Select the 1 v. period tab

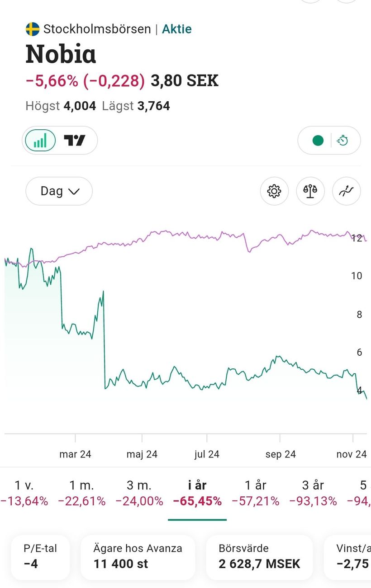[x=24, y=493]
